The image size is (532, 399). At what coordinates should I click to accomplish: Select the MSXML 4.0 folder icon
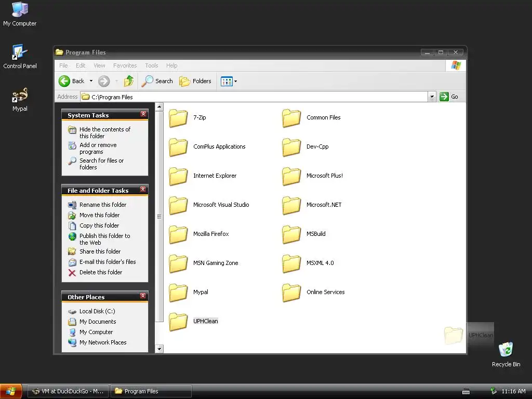pyautogui.click(x=291, y=263)
